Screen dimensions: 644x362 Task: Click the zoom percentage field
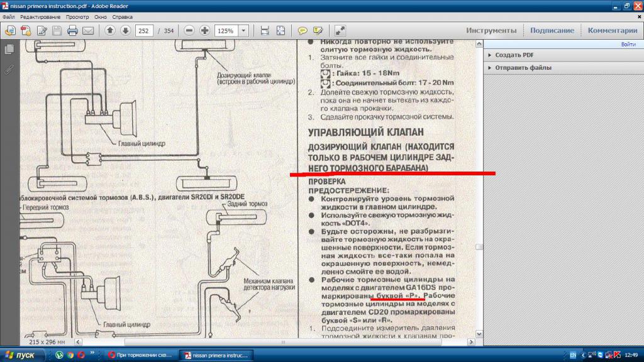pyautogui.click(x=226, y=31)
